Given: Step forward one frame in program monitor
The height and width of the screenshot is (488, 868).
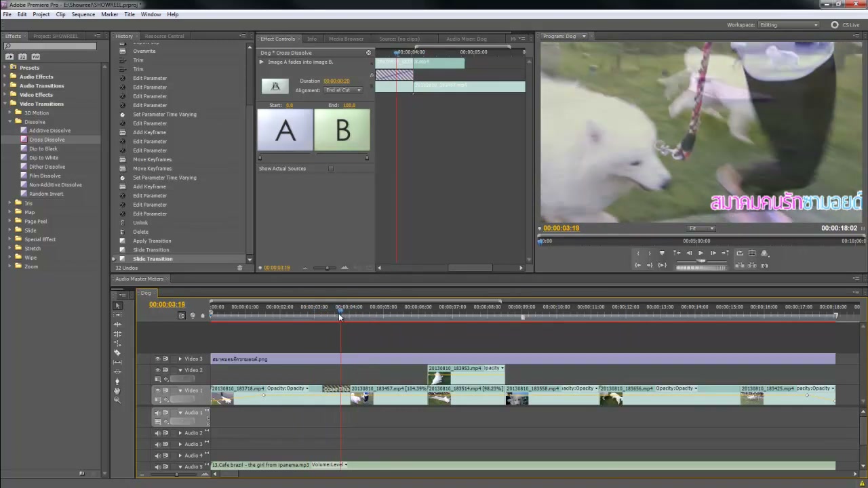Looking at the screenshot, I should coord(713,253).
